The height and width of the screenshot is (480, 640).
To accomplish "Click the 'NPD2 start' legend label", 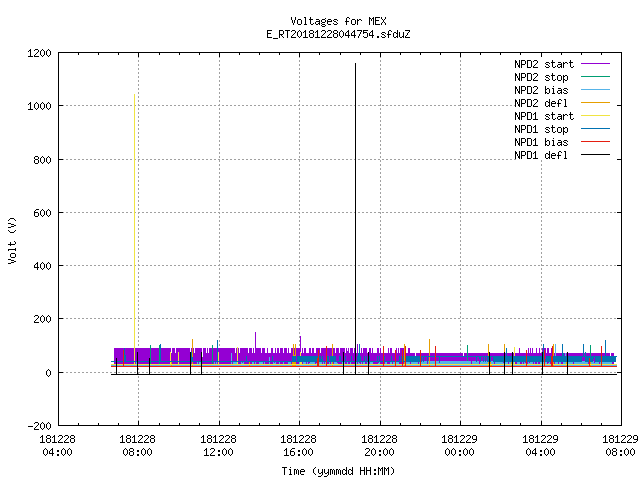I will 544,64.
